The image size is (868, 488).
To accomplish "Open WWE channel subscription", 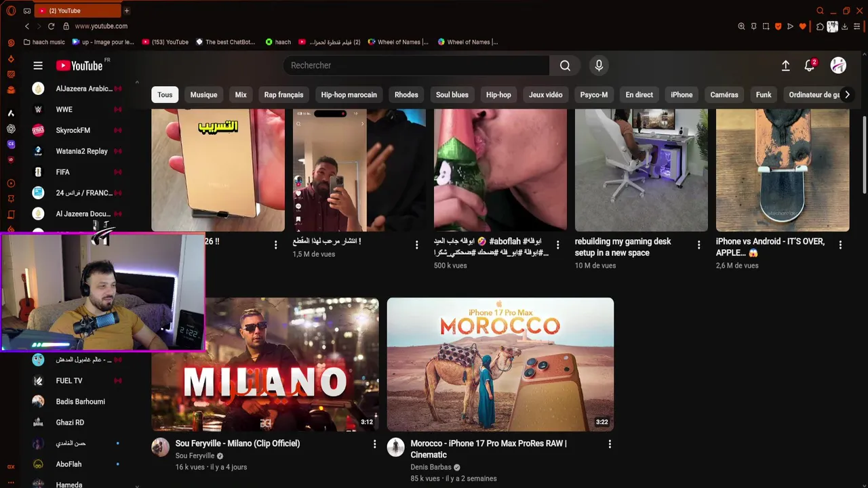I will [77, 109].
